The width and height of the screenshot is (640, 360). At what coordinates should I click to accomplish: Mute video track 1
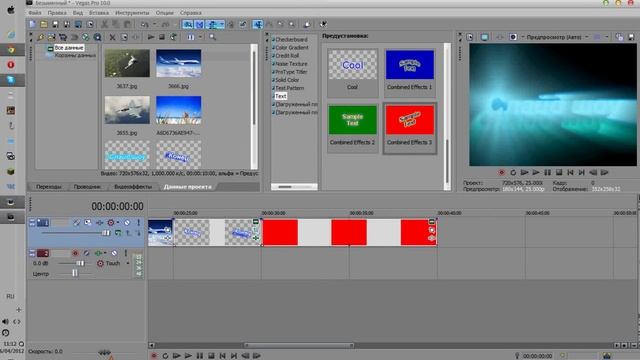(127, 222)
